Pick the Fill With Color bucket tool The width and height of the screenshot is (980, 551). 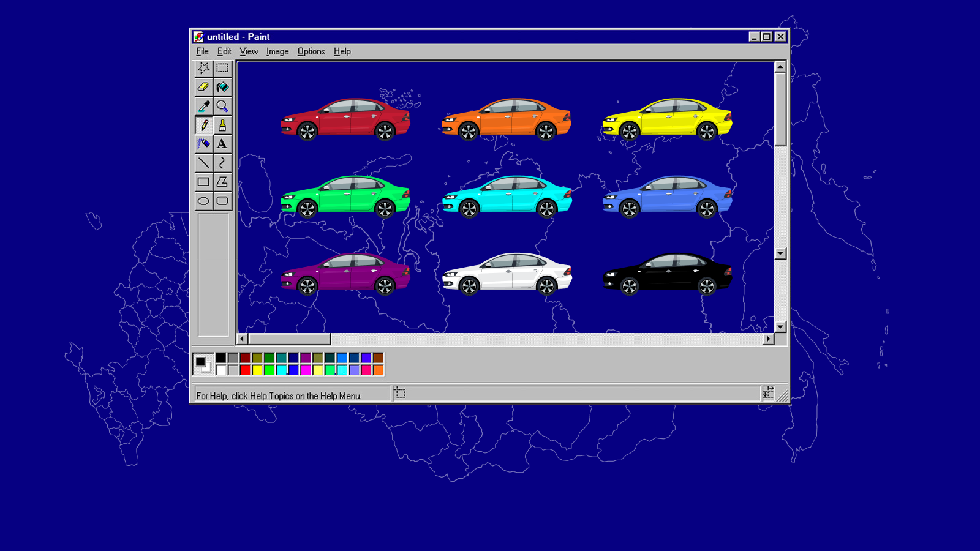click(222, 87)
